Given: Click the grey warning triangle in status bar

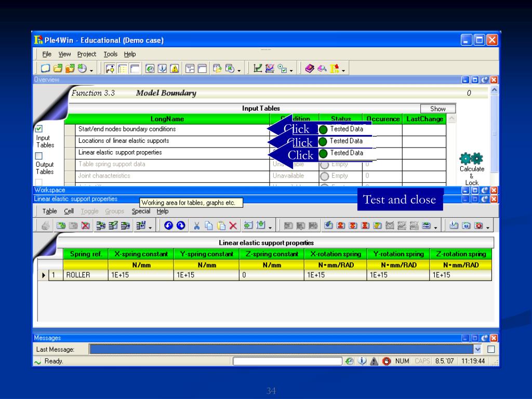Looking at the screenshot, I should point(374,362).
